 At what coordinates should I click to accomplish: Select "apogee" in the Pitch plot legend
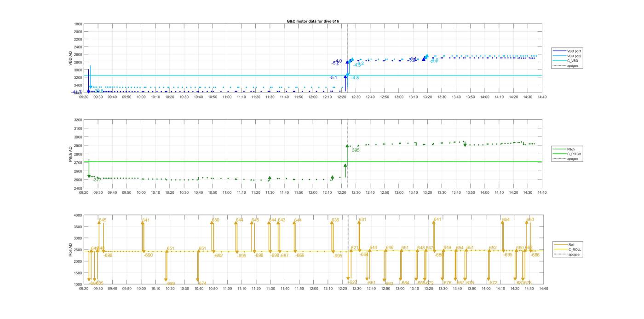click(x=572, y=159)
